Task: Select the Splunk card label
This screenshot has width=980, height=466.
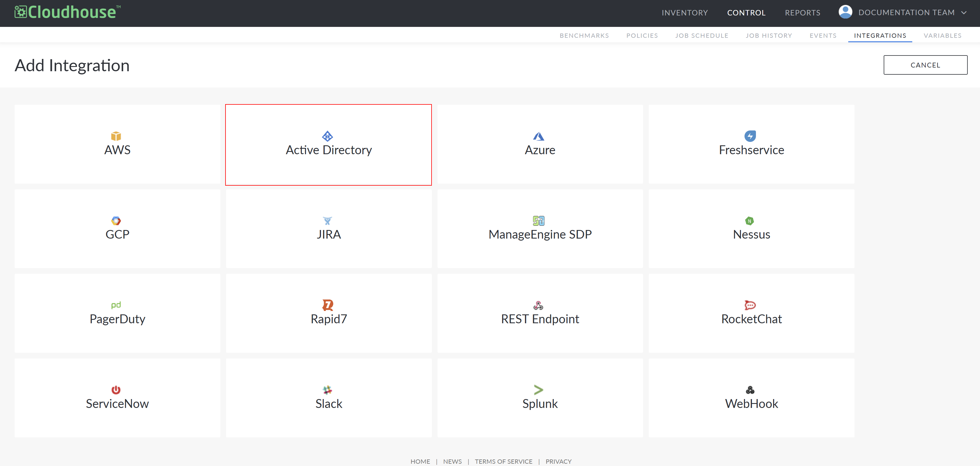Action: click(540, 404)
